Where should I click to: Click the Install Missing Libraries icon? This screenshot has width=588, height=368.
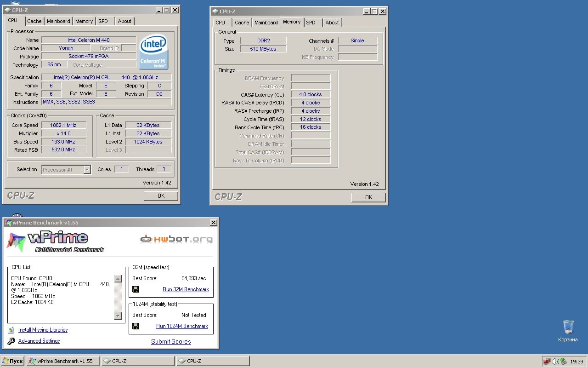(11, 330)
